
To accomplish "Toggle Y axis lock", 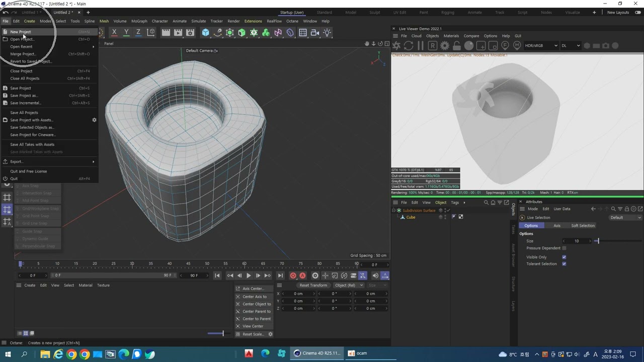I will (126, 33).
